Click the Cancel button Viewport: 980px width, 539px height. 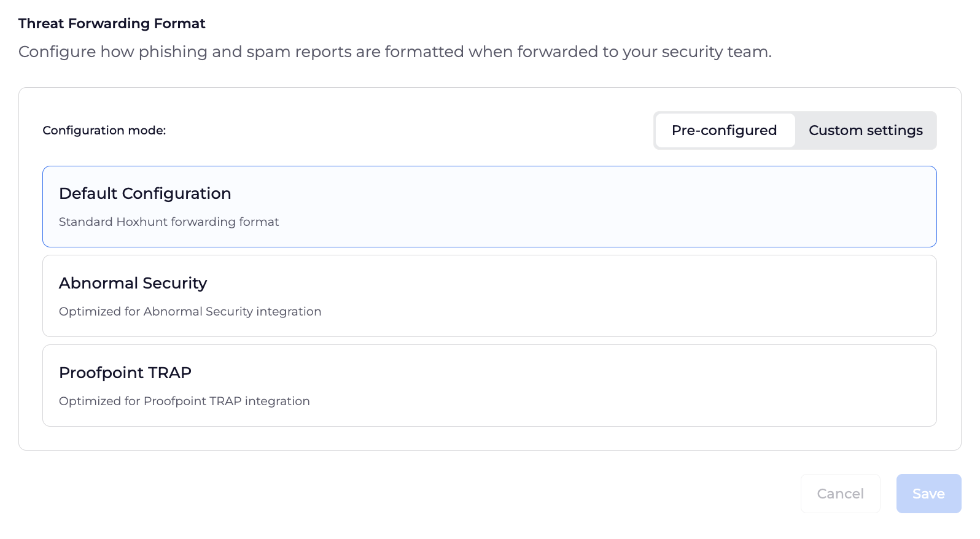tap(841, 494)
